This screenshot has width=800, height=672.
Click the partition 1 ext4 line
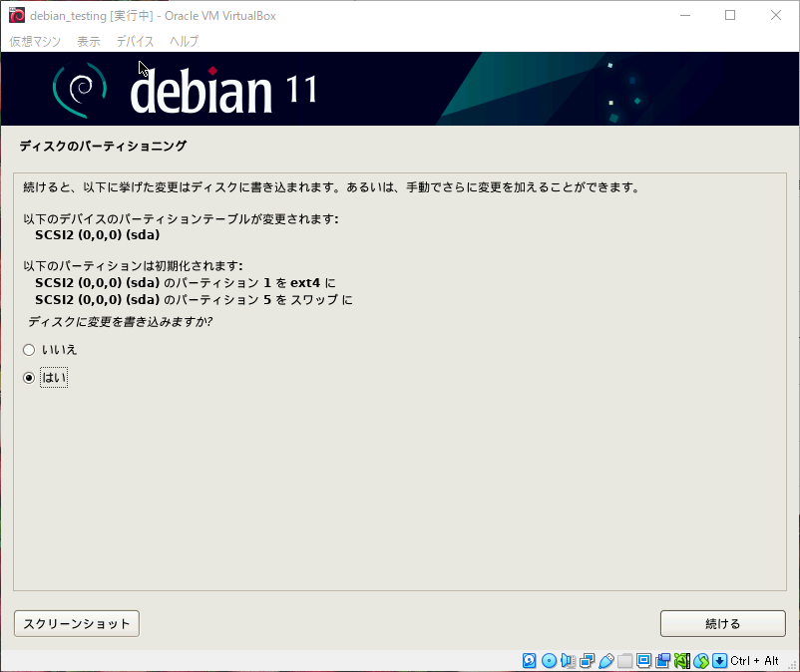click(186, 283)
